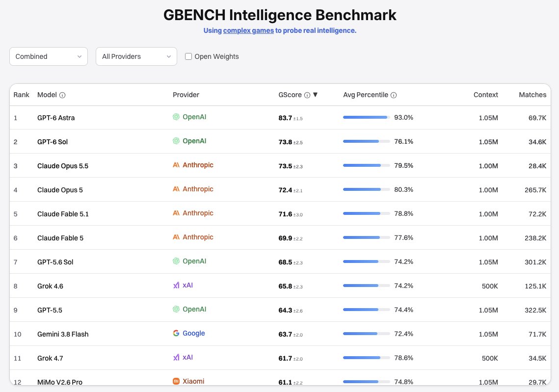559x392 pixels.
Task: Select the GPT-5.6 Sol model name
Action: [55, 262]
